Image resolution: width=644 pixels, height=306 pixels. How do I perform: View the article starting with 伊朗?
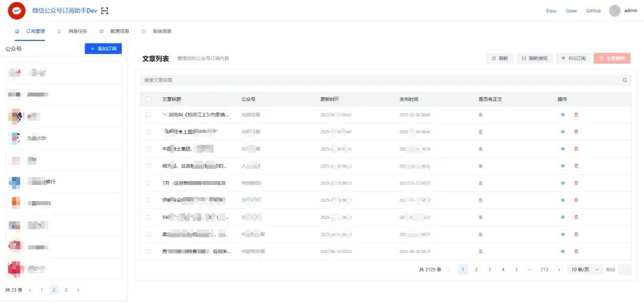[563, 200]
